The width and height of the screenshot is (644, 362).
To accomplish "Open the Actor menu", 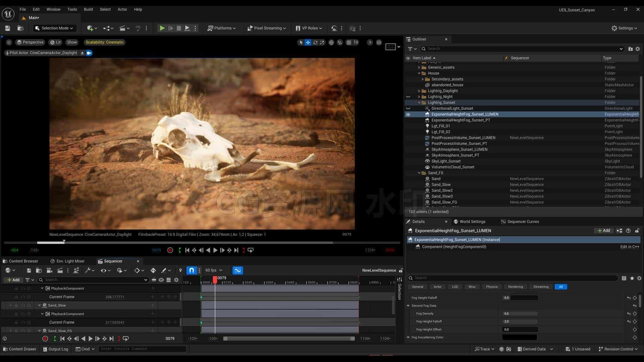I will tap(122, 9).
